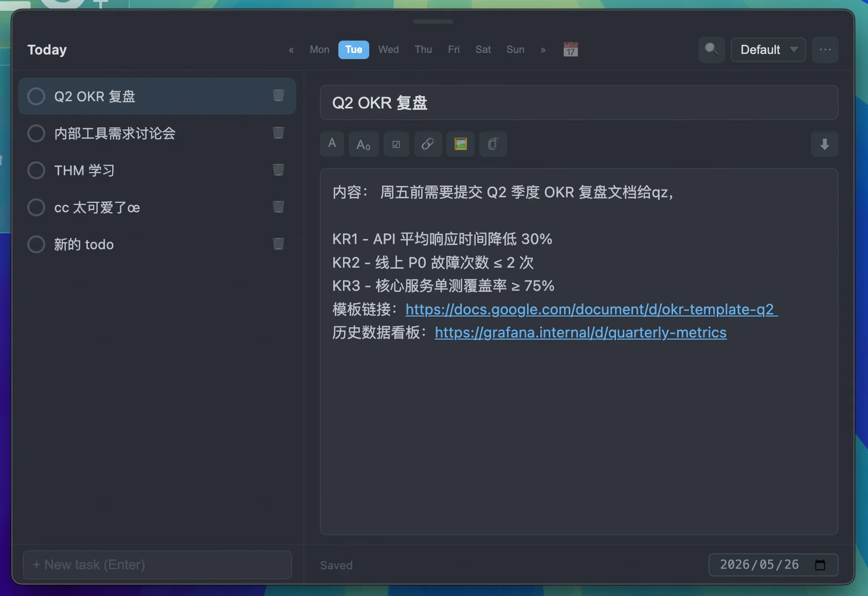Mark Q2 OKR 复盘 as complete

pos(36,96)
